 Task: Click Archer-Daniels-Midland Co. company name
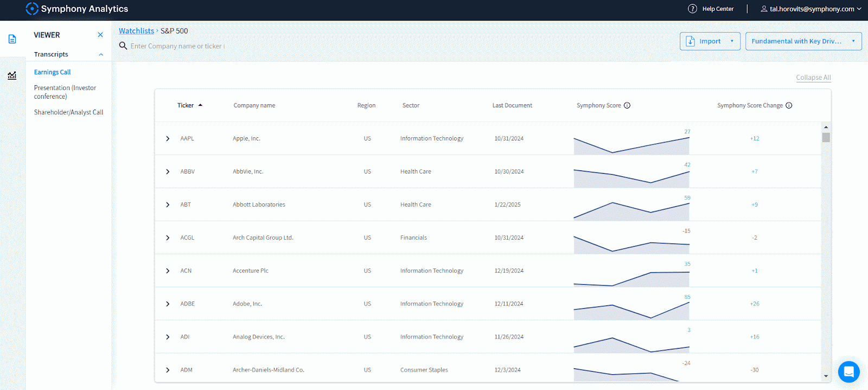tap(269, 370)
